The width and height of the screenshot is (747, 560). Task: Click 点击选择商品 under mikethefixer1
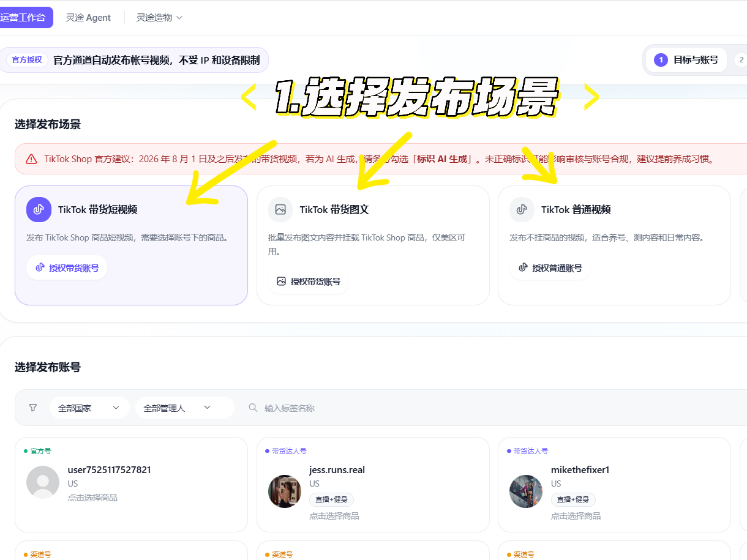point(576,516)
